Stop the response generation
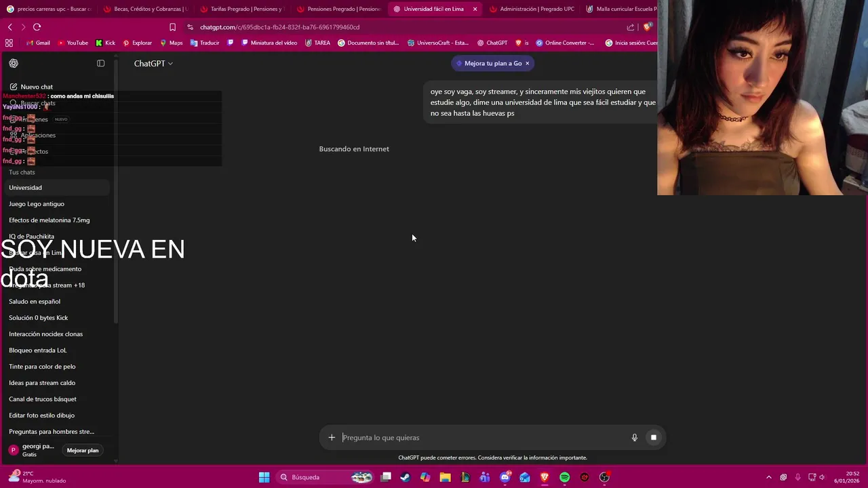This screenshot has height=488, width=868. [654, 437]
